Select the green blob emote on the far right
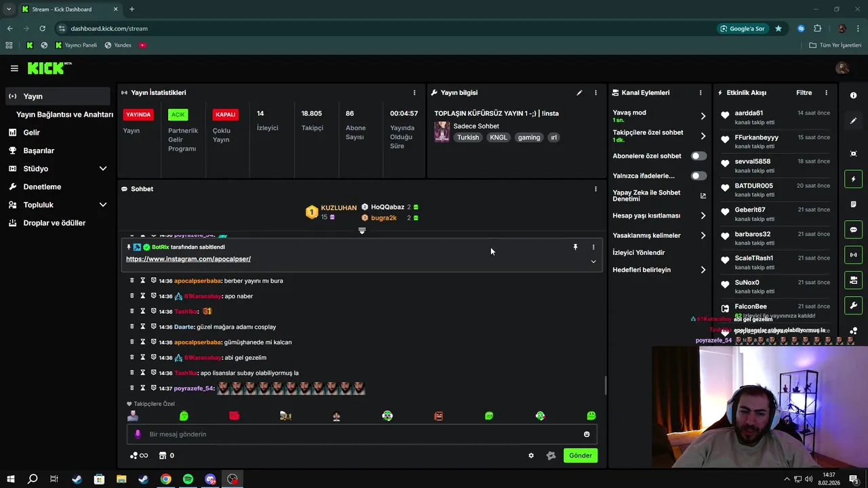This screenshot has width=868, height=488. [591, 415]
